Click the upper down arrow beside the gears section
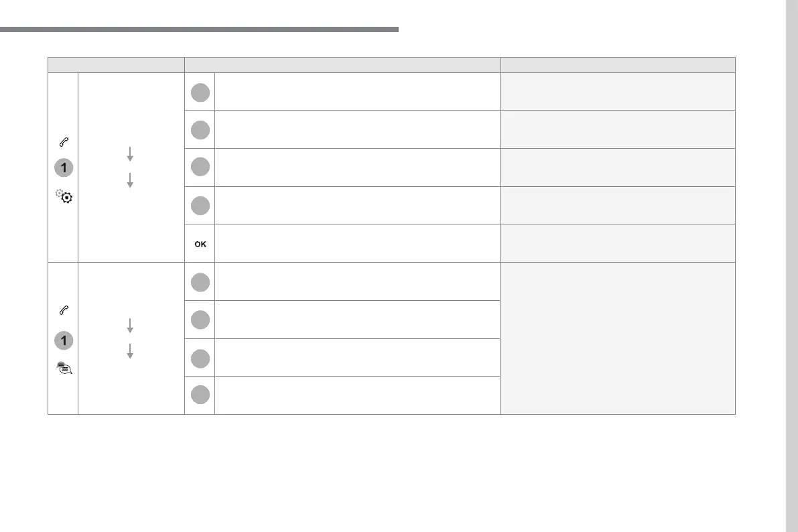The image size is (798, 532). 130,155
